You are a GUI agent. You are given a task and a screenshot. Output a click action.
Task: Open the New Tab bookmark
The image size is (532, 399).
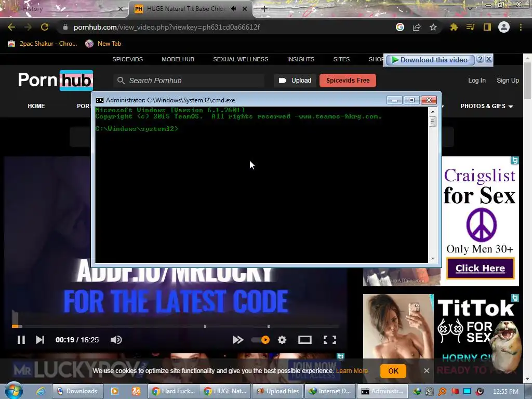103,44
